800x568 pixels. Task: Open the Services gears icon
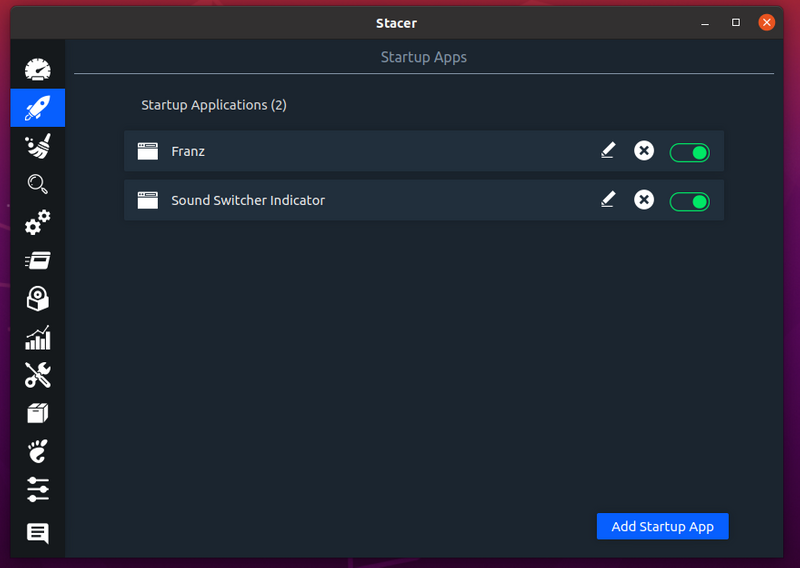coord(38,223)
